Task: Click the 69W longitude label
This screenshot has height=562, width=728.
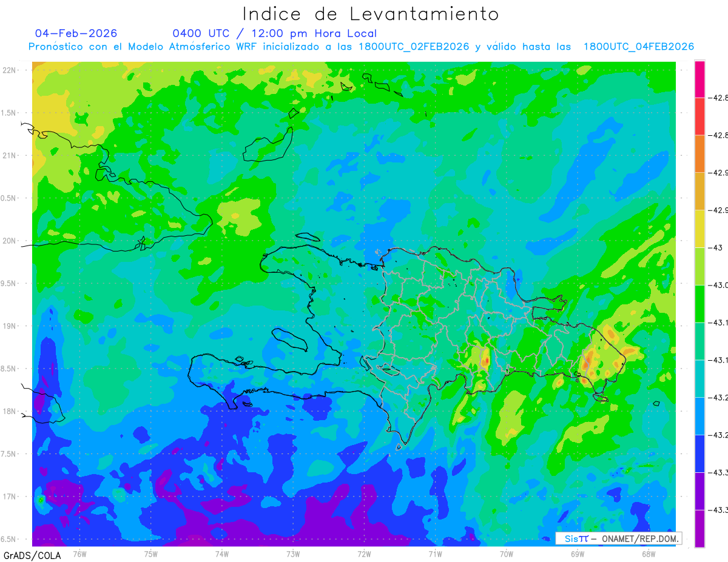Action: [578, 554]
